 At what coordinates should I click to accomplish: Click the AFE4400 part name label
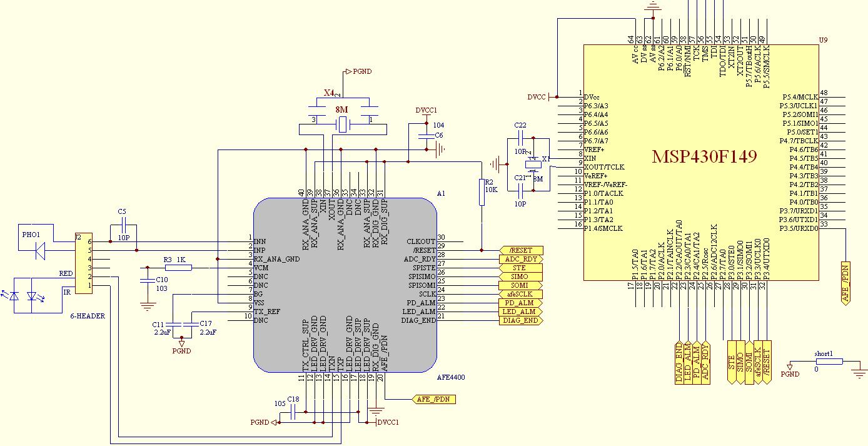click(450, 378)
